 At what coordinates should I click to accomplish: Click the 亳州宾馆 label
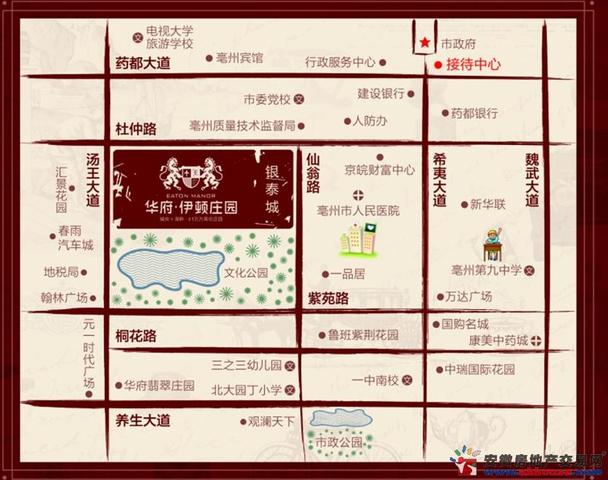click(240, 58)
